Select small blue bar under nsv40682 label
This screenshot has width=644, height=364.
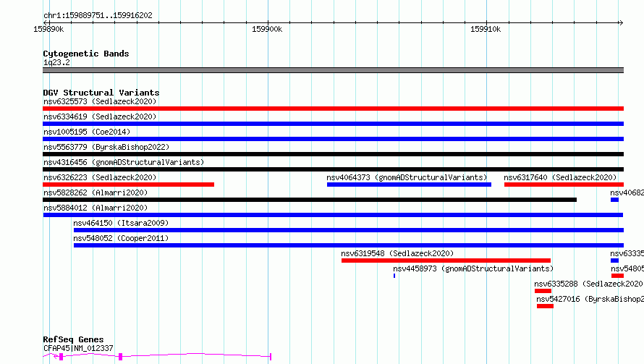tap(614, 200)
